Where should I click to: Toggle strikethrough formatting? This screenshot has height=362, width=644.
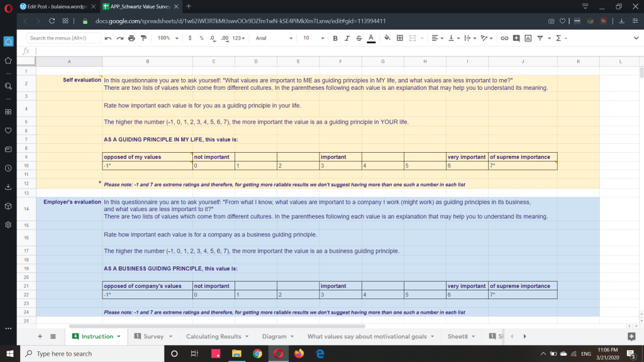(358, 38)
